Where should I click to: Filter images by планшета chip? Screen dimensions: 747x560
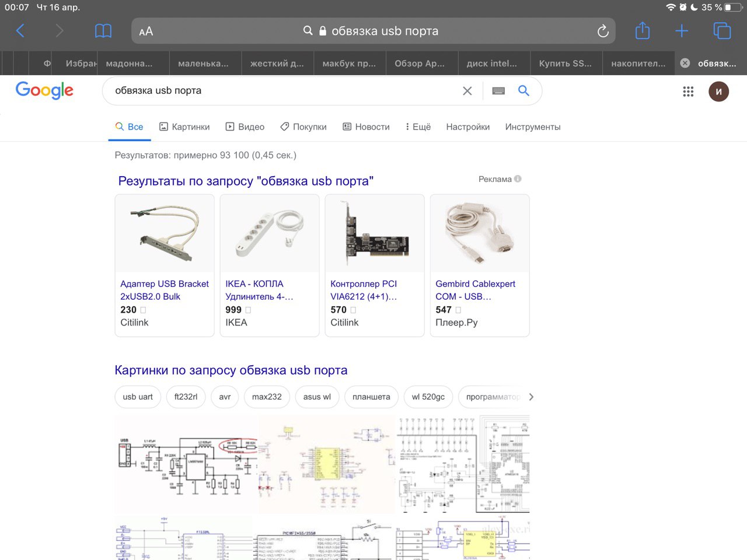pyautogui.click(x=371, y=397)
